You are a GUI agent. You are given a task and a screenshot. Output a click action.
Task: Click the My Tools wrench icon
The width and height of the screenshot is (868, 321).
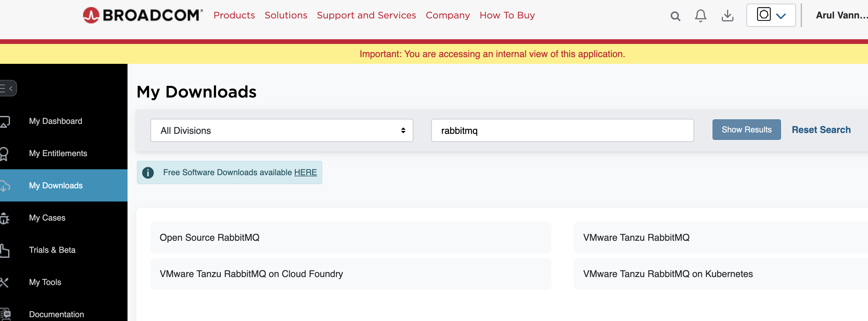tap(4, 283)
